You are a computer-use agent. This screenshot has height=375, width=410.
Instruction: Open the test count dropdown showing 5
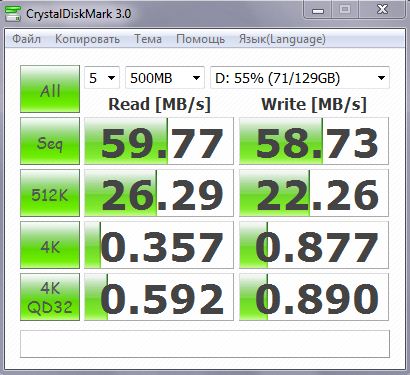coord(102,78)
